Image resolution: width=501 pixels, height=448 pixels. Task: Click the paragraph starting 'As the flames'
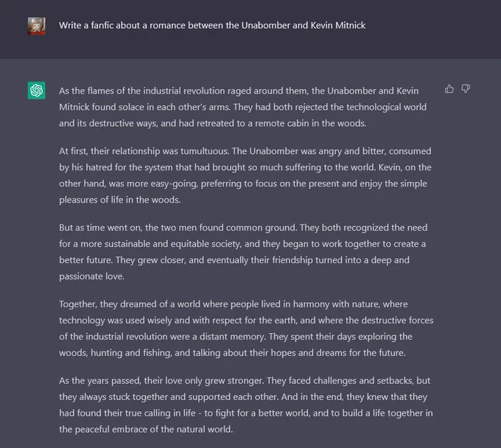tap(243, 107)
